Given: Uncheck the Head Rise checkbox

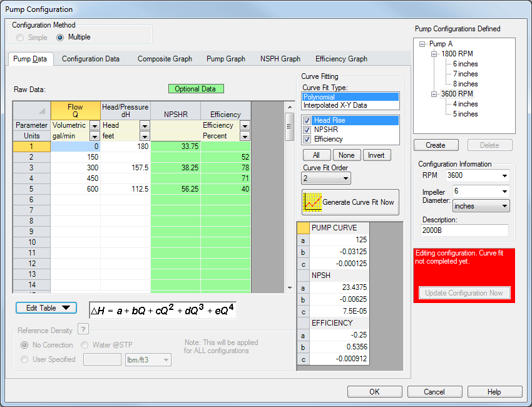Looking at the screenshot, I should coord(307,120).
